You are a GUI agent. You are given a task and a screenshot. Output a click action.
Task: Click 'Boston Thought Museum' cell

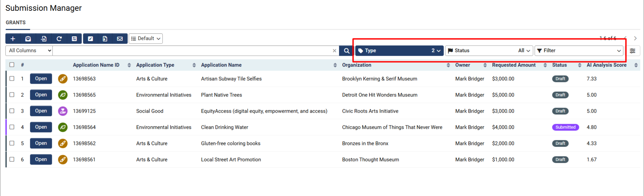point(370,159)
